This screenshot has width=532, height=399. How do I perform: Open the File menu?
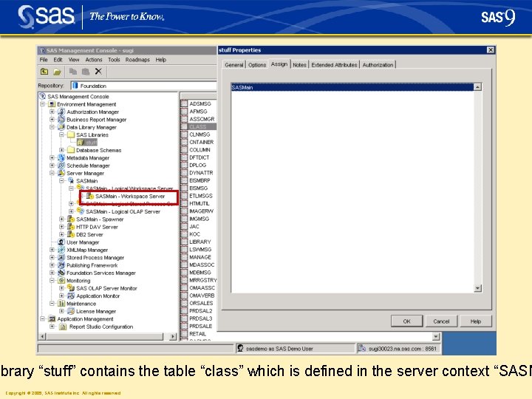(44, 60)
